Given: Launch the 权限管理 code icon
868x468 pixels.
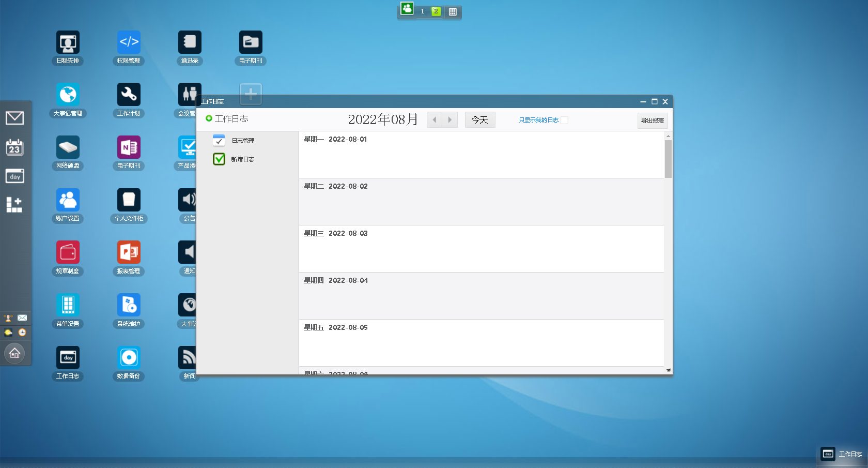Looking at the screenshot, I should coord(129,42).
